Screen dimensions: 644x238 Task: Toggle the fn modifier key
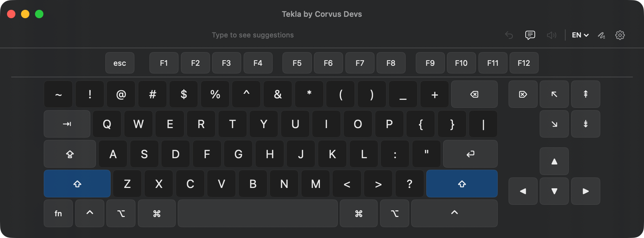pyautogui.click(x=58, y=213)
